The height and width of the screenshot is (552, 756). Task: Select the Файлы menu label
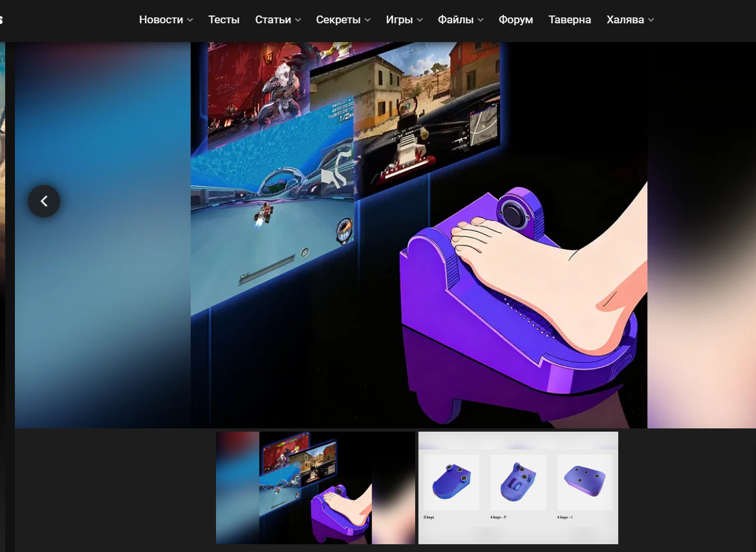click(455, 20)
